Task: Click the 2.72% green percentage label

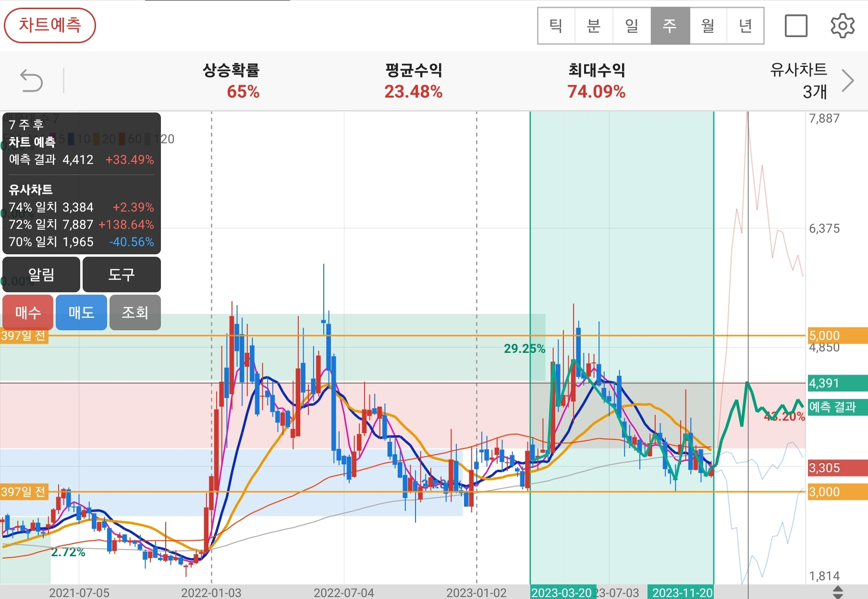Action: pos(68,552)
